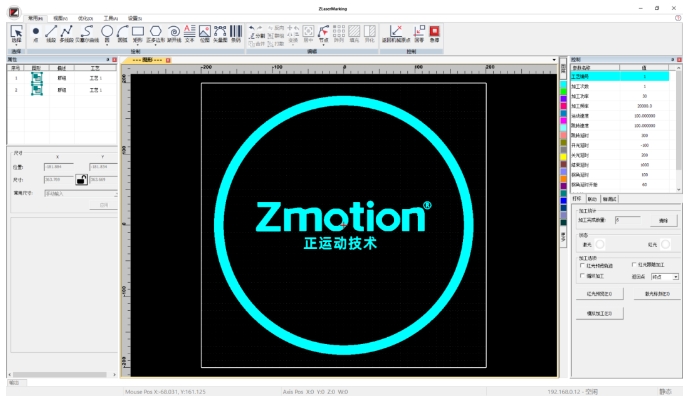
Task: Hit the red Emergency stop (急停) icon
Action: (x=435, y=34)
